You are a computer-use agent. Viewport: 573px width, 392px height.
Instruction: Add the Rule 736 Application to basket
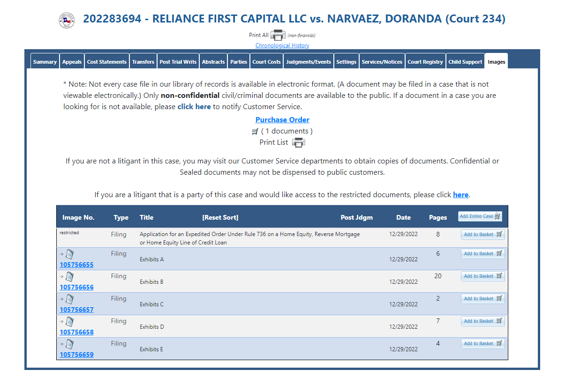pyautogui.click(x=483, y=235)
